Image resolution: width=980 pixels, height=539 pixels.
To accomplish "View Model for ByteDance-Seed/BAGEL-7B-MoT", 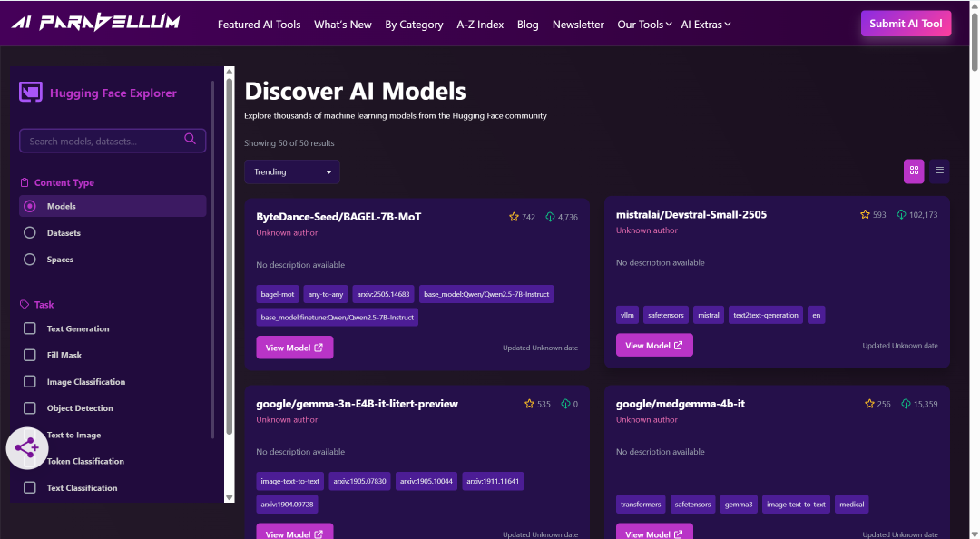I will [x=294, y=348].
